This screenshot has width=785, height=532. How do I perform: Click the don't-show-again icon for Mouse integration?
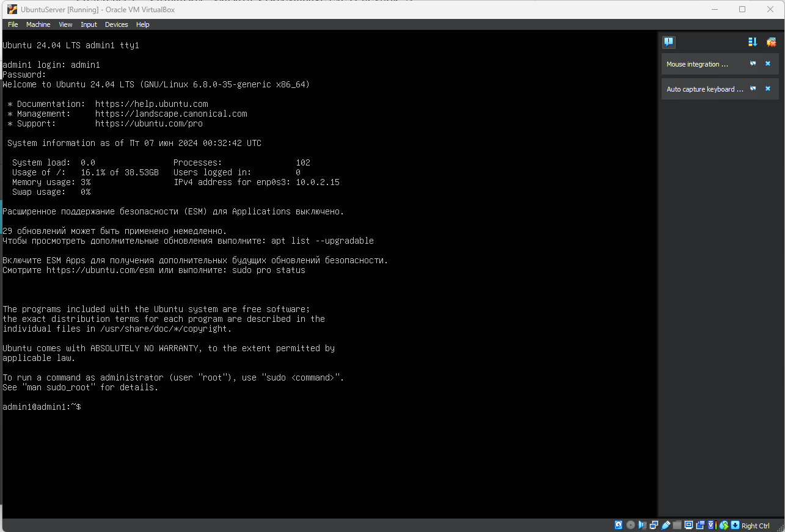pos(753,64)
